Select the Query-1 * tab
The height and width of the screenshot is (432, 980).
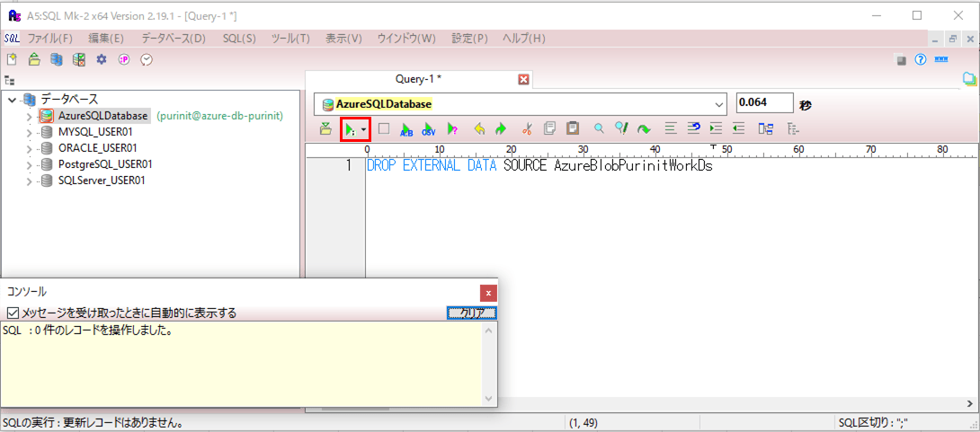point(419,79)
